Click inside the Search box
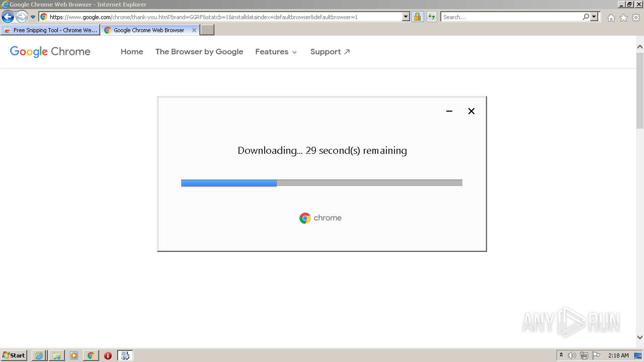 tap(511, 17)
